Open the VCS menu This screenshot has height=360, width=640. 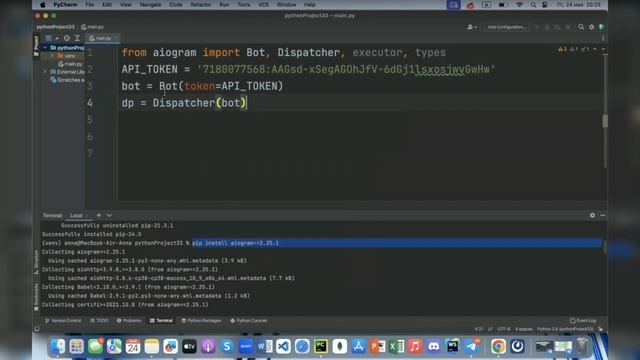tap(263, 5)
